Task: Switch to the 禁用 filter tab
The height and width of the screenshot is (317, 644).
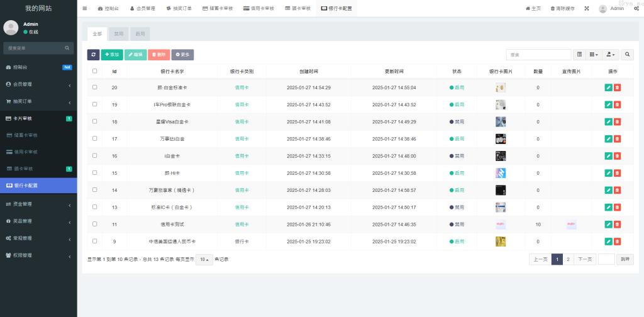Action: pos(119,33)
